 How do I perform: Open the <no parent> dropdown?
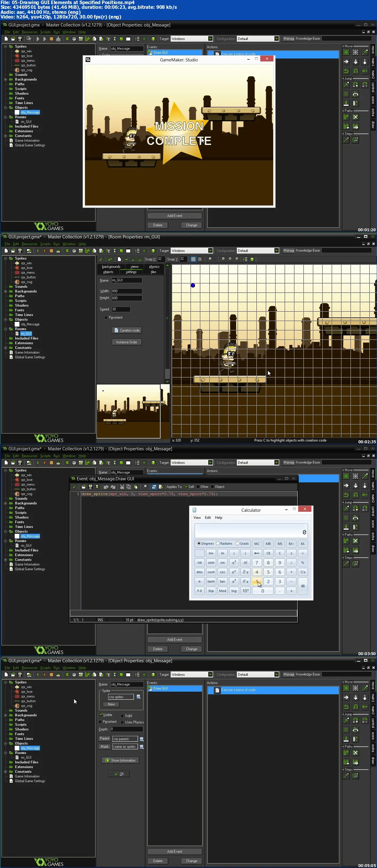click(x=125, y=739)
